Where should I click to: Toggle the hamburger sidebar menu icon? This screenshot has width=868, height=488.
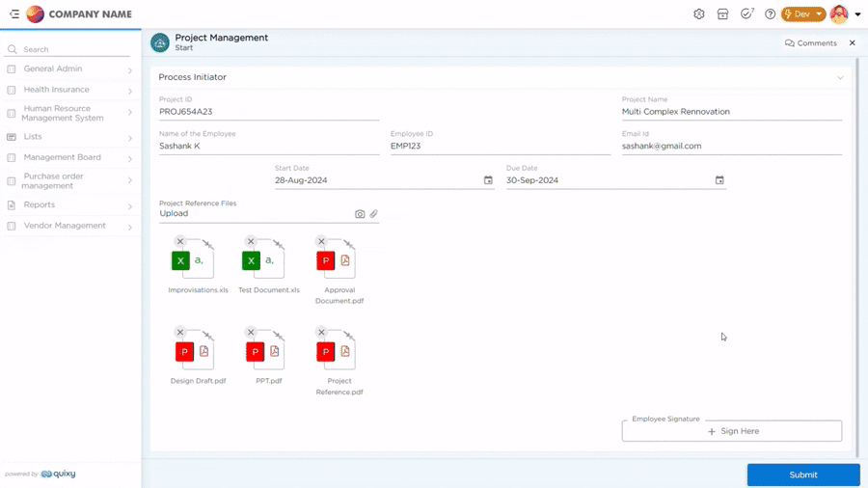(14, 14)
